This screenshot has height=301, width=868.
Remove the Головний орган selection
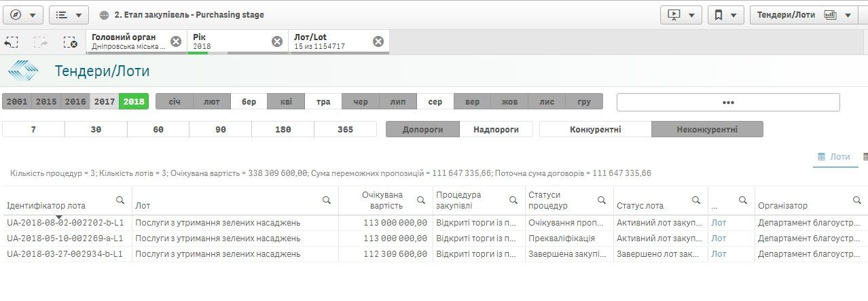click(176, 41)
